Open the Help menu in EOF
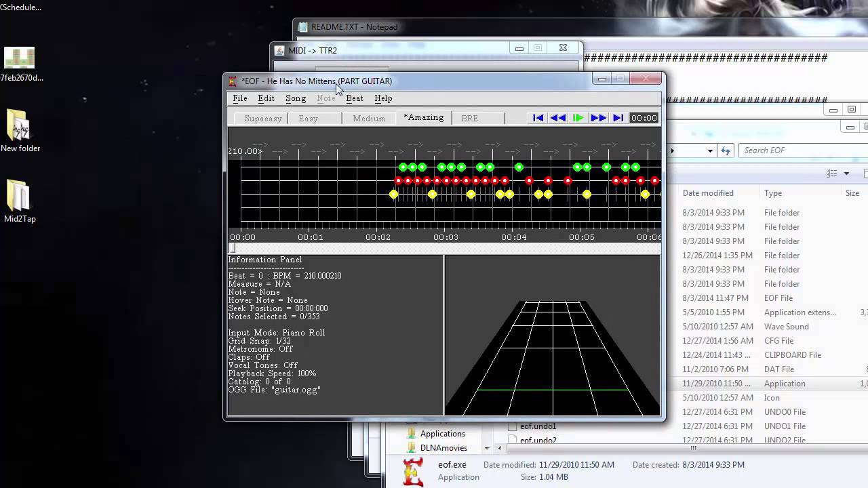The image size is (868, 488). click(383, 98)
